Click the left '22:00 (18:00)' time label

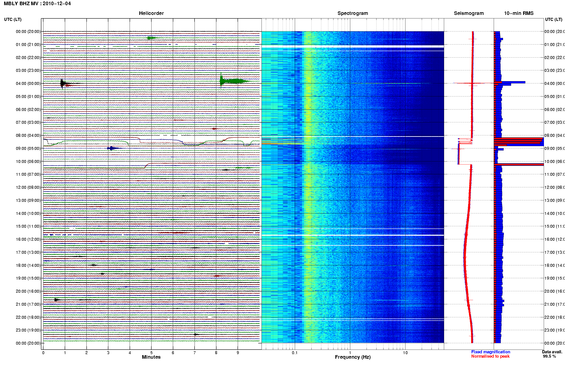point(28,317)
